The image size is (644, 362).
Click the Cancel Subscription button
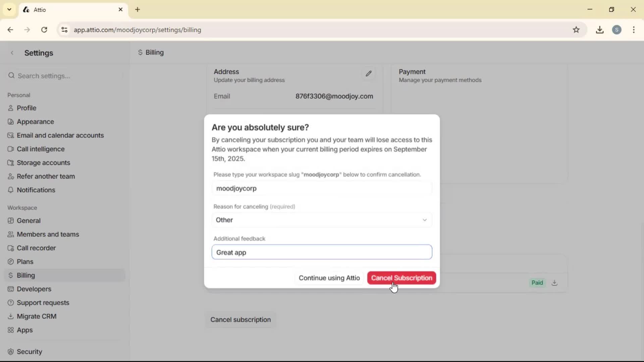tap(401, 278)
